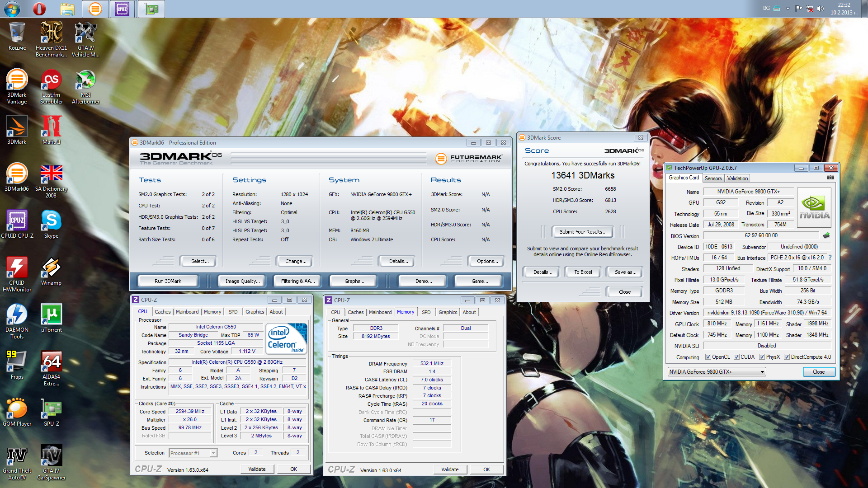
Task: Click the GPU-Z name field
Action: [748, 192]
